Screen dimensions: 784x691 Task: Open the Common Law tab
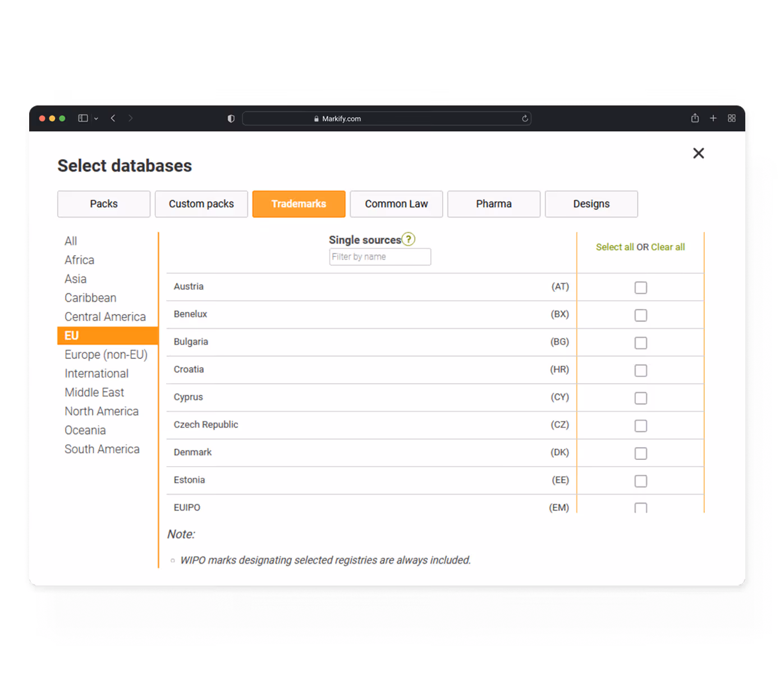coord(396,204)
